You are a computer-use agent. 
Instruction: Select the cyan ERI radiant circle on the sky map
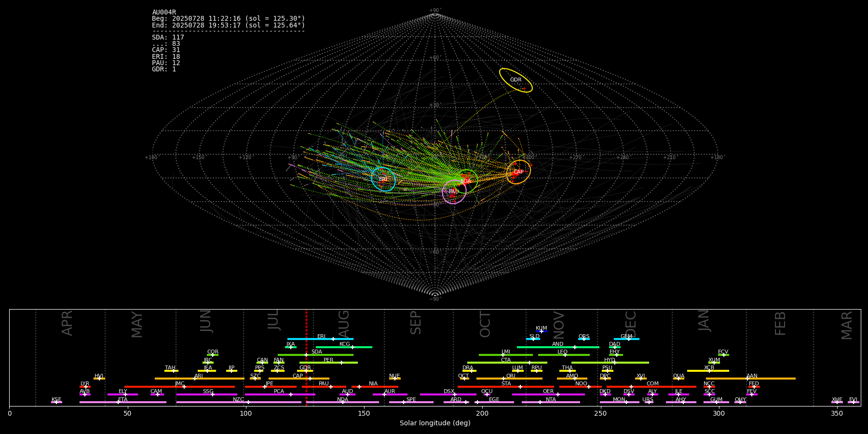tap(383, 179)
